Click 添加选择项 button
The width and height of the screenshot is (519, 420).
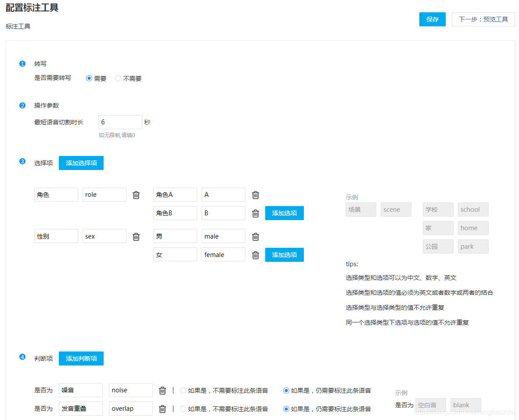[81, 163]
